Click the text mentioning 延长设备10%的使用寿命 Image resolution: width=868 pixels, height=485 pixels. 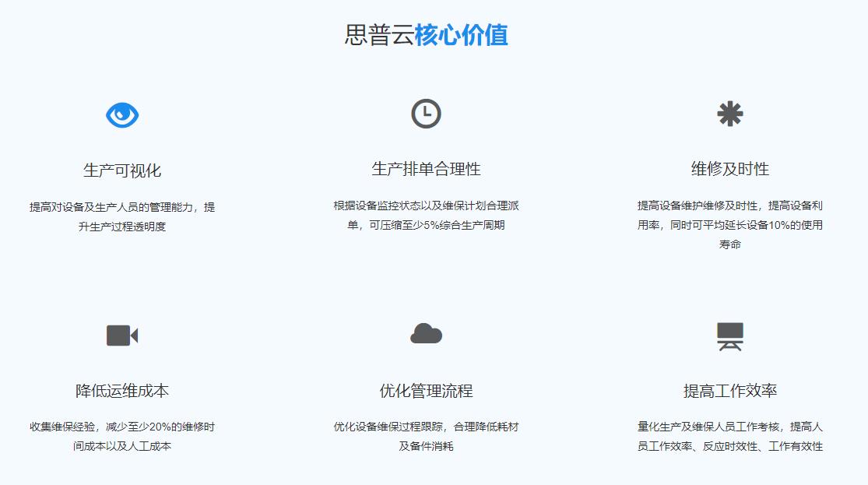(730, 224)
